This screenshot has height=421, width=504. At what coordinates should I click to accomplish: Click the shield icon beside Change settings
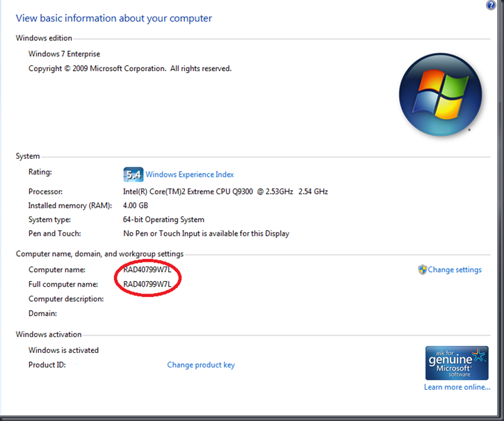423,270
